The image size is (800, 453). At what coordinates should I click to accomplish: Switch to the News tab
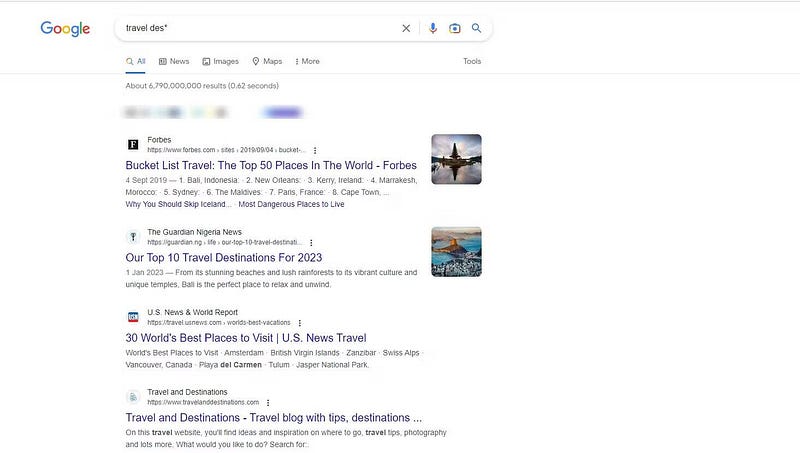(x=174, y=61)
